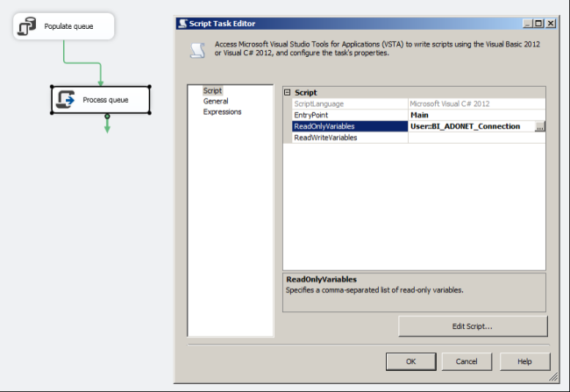This screenshot has height=392, width=570.
Task: Select the EntryPoint property name
Action: [x=310, y=115]
